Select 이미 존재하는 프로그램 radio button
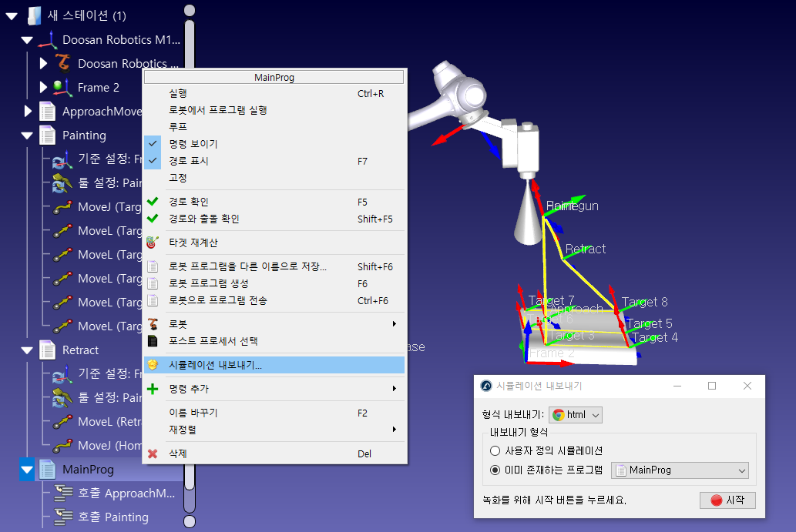Image resolution: width=796 pixels, height=532 pixels. point(495,470)
